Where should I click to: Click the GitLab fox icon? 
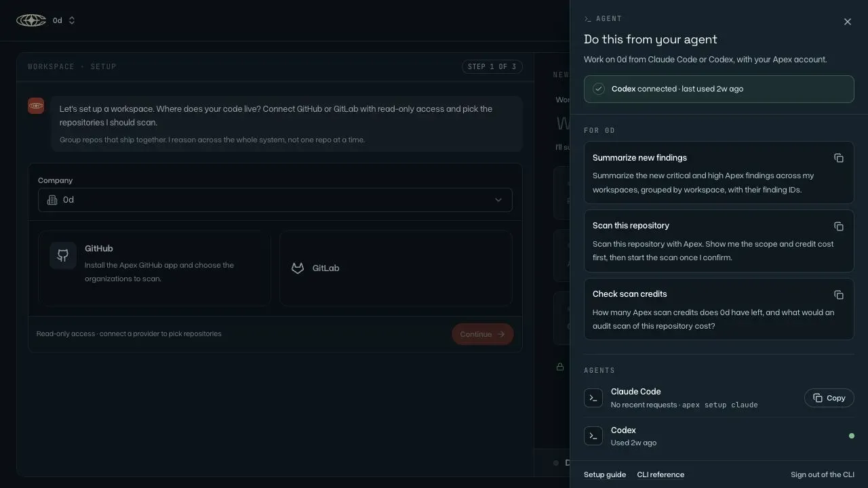(x=298, y=268)
